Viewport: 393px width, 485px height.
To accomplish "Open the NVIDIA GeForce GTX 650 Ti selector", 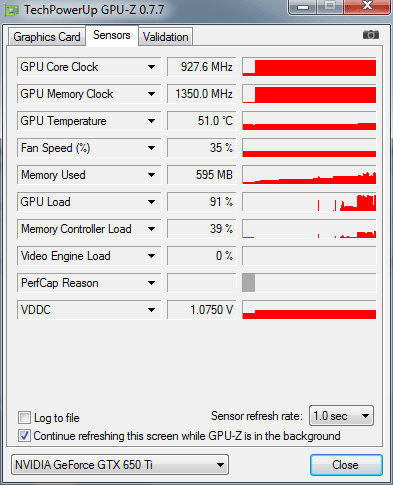I will (120, 464).
